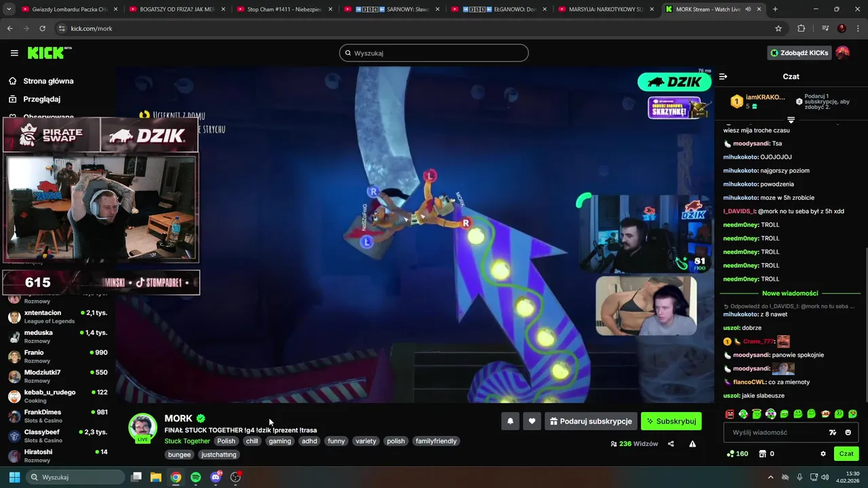Click the gaming tag

pyautogui.click(x=279, y=441)
